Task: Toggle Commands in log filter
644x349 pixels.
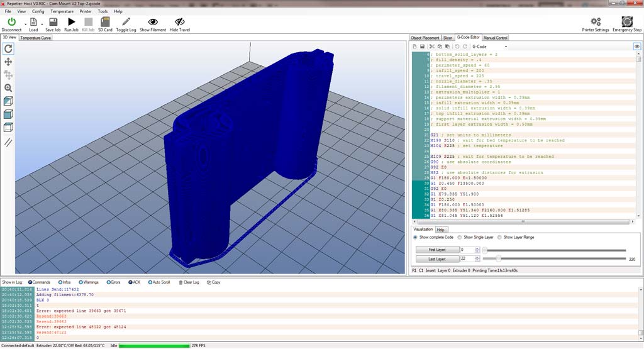Action: pyautogui.click(x=39, y=282)
